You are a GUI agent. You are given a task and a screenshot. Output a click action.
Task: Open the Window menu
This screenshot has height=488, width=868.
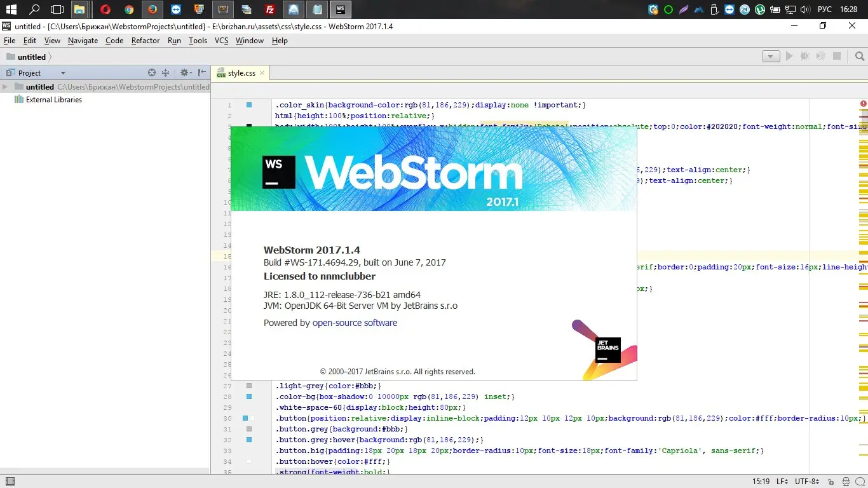250,41
